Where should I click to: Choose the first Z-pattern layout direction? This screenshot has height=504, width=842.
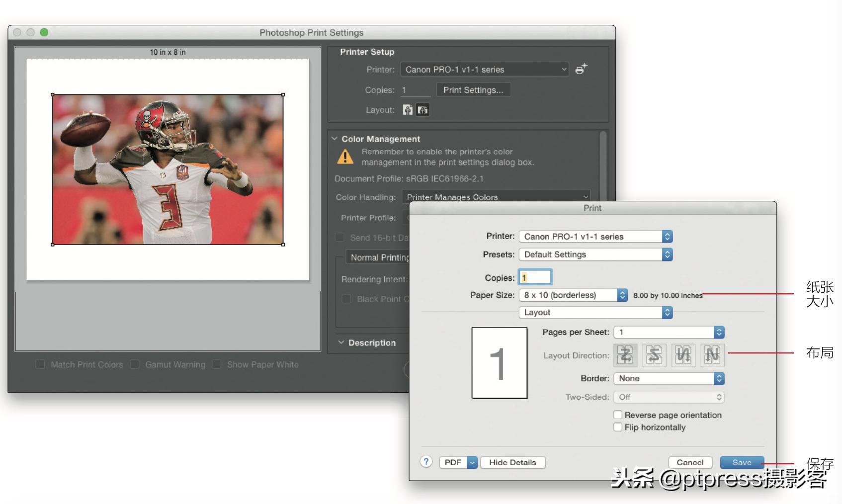click(625, 355)
